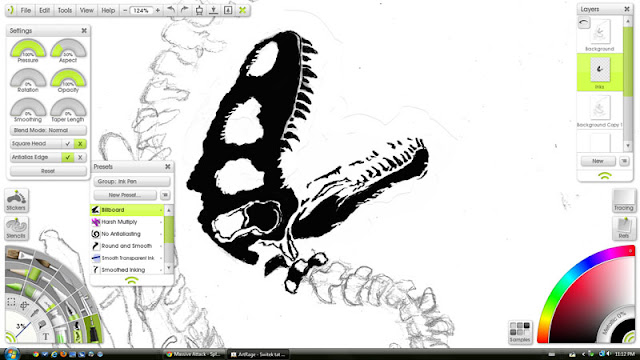Click the green X workbench toggle icon

(242, 10)
